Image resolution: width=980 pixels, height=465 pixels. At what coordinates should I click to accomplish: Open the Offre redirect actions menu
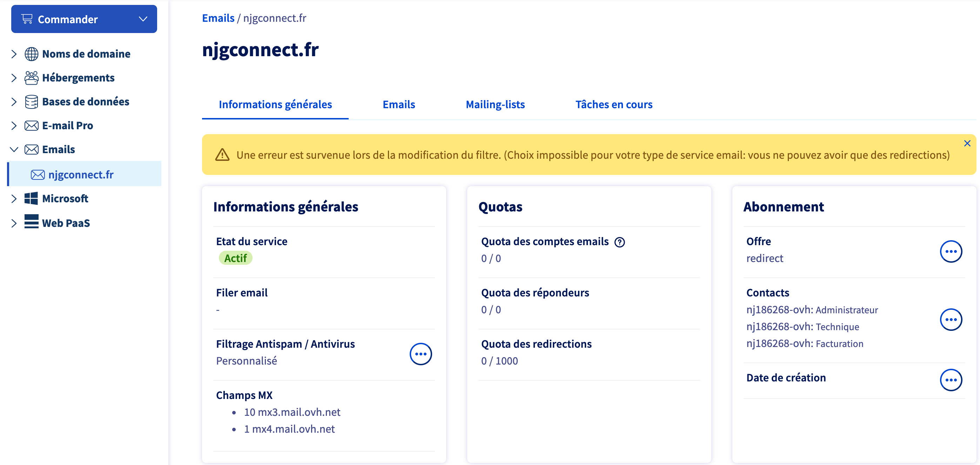point(950,251)
